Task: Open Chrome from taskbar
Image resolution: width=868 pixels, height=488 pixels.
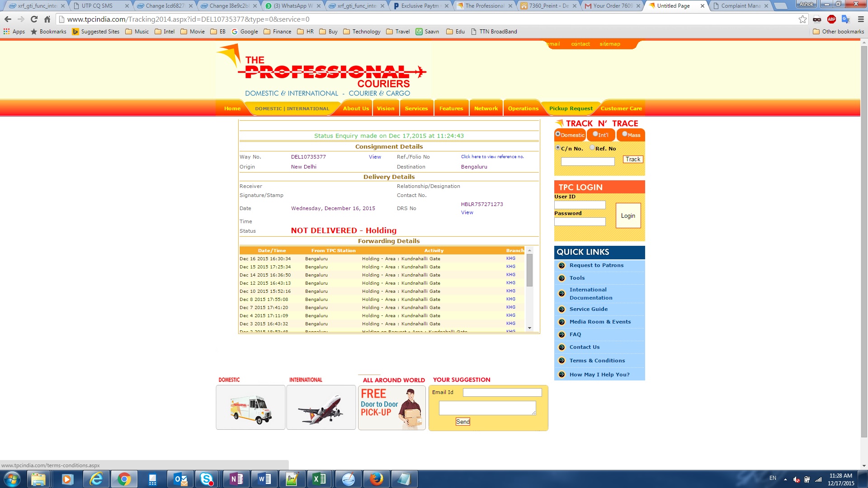Action: 124,479
